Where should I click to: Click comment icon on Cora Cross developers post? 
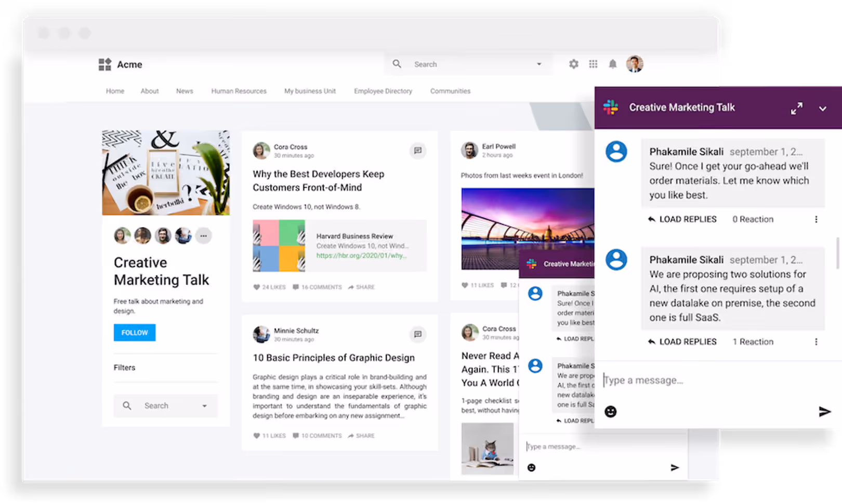pos(417,151)
